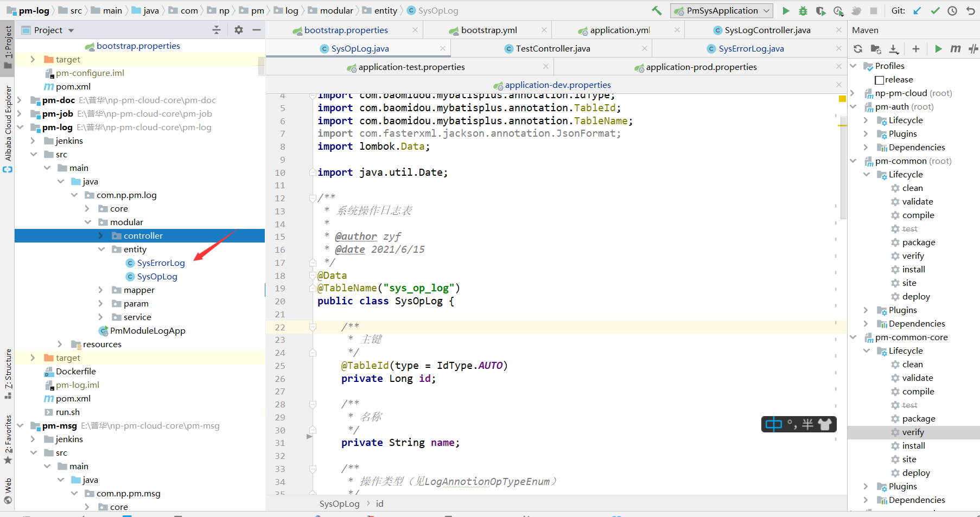The image size is (980, 517).
Task: Click the Git update project arrow
Action: click(917, 11)
